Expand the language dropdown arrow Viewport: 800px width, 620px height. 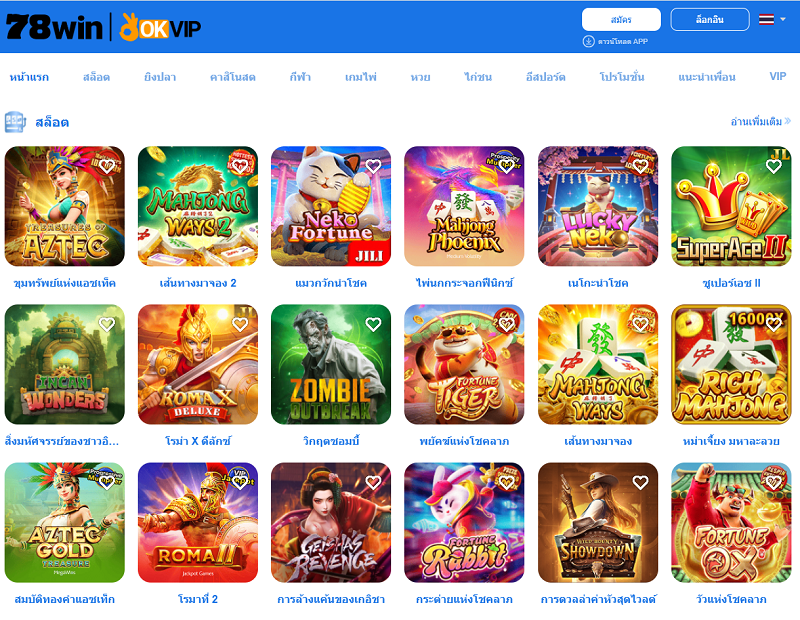(783, 19)
